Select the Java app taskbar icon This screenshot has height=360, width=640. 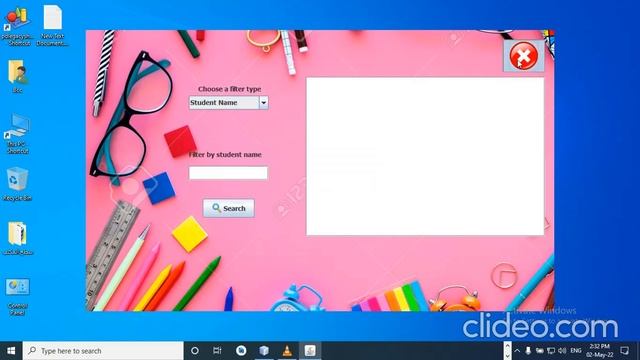pyautogui.click(x=310, y=351)
